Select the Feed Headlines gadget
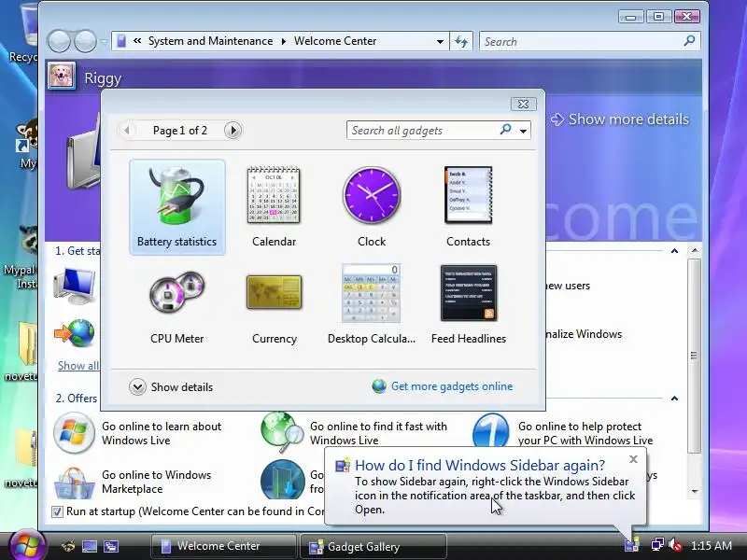This screenshot has width=747, height=560. click(x=469, y=305)
